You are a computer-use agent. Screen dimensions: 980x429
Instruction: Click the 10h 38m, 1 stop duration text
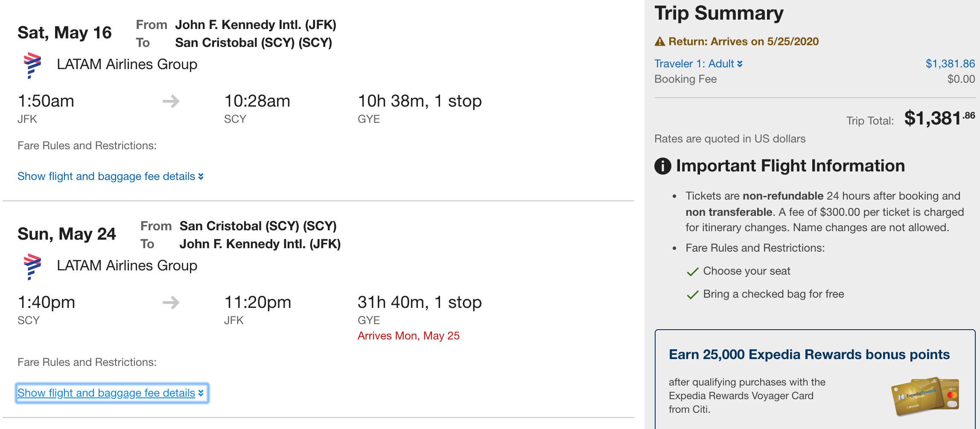point(420,101)
